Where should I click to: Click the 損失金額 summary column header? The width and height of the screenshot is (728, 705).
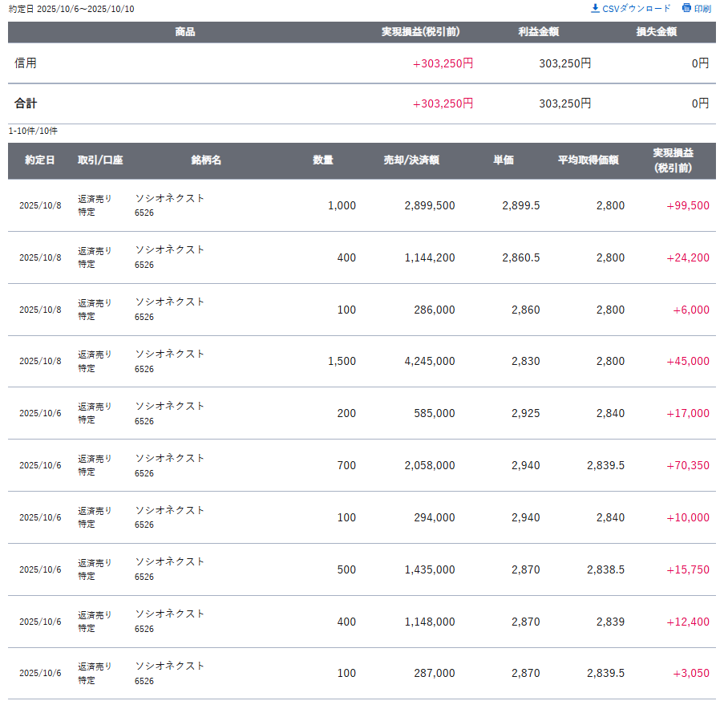(x=657, y=32)
